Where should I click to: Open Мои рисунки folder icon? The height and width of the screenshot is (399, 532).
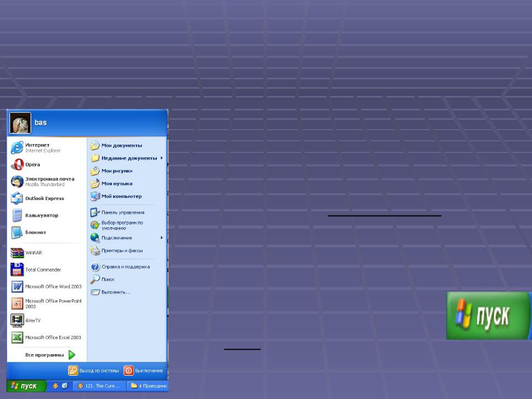(x=95, y=171)
